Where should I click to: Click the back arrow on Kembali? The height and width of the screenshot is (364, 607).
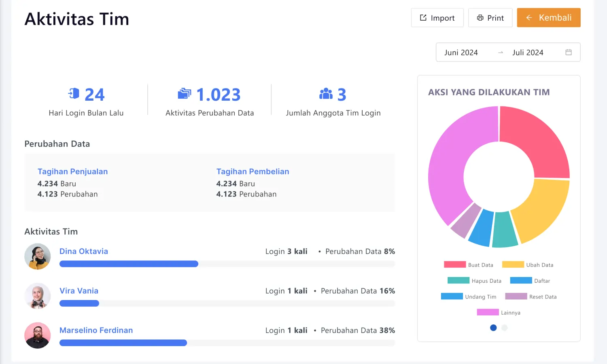pyautogui.click(x=529, y=18)
